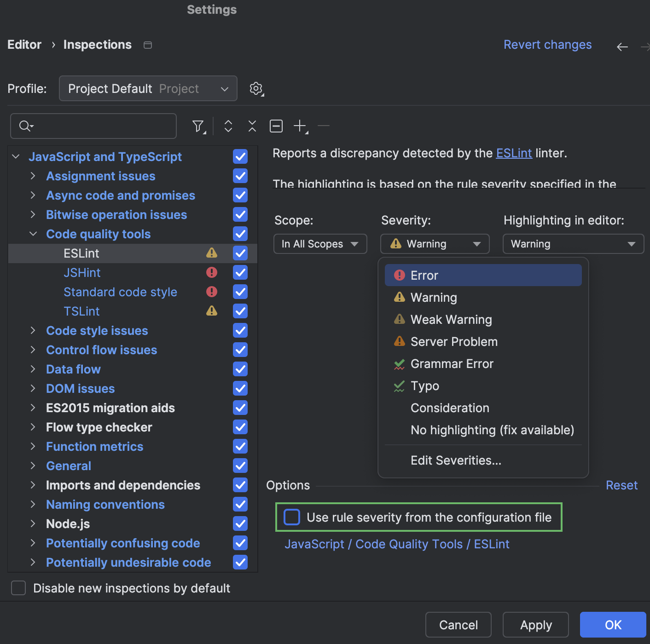
Task: Open the Scope dropdown showing In All Scopes
Action: pyautogui.click(x=320, y=244)
